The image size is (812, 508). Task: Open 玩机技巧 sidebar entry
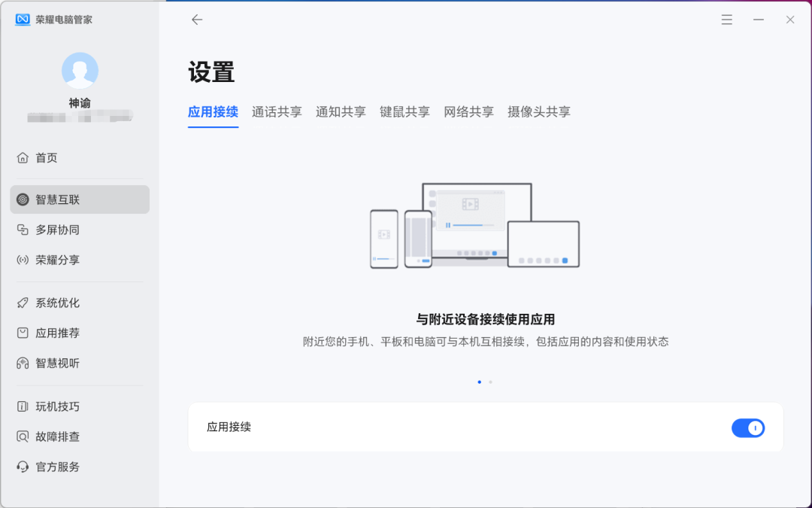pyautogui.click(x=80, y=406)
